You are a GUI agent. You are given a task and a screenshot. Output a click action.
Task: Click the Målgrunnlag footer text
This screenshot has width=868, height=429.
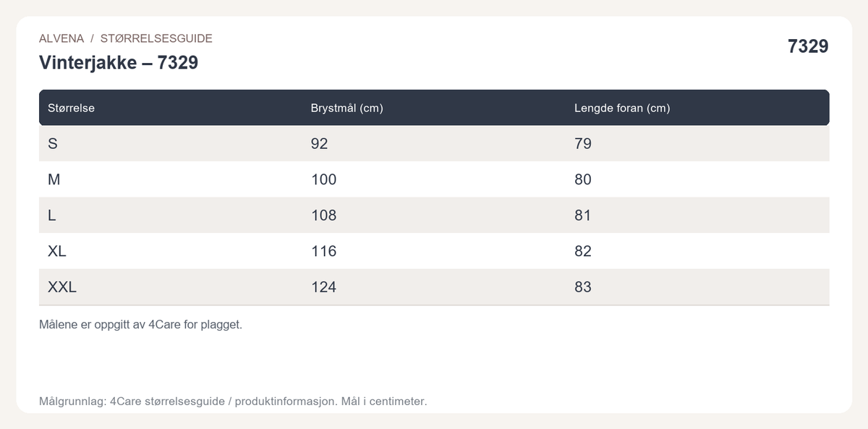point(233,400)
